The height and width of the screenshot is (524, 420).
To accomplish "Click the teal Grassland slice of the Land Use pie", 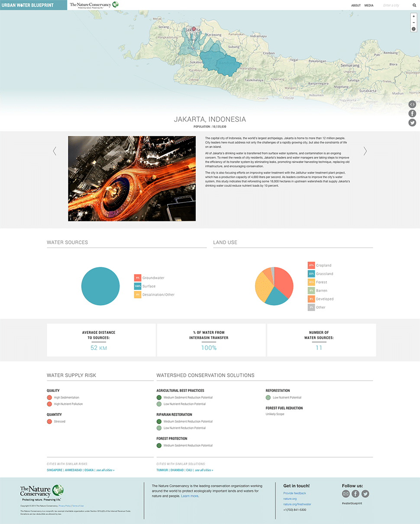I will pos(276,297).
